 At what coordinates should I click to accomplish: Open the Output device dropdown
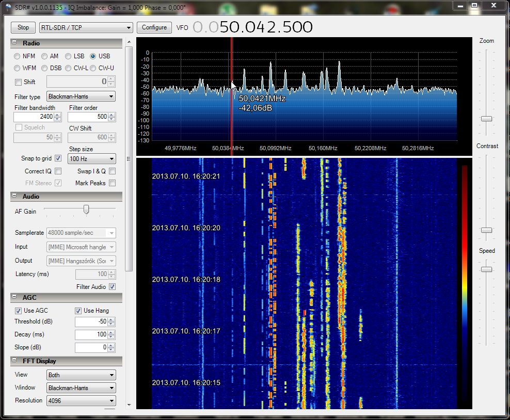pyautogui.click(x=81, y=261)
